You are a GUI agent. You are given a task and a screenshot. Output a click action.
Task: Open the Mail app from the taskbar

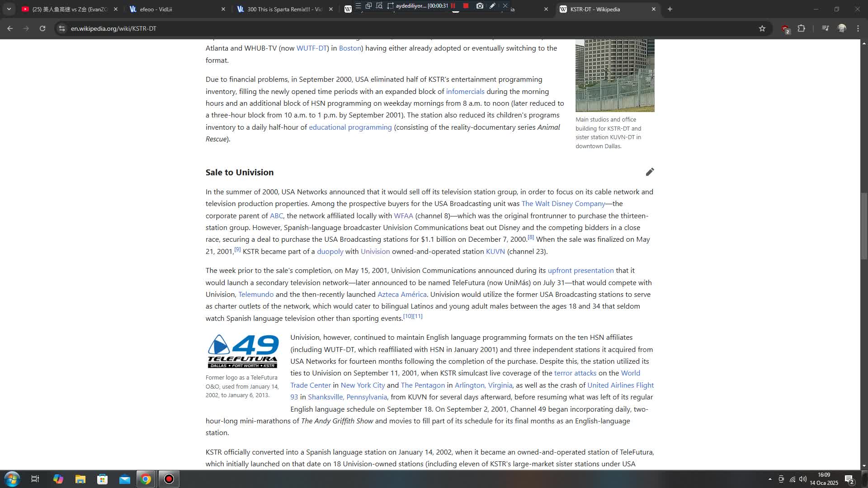pos(124,479)
